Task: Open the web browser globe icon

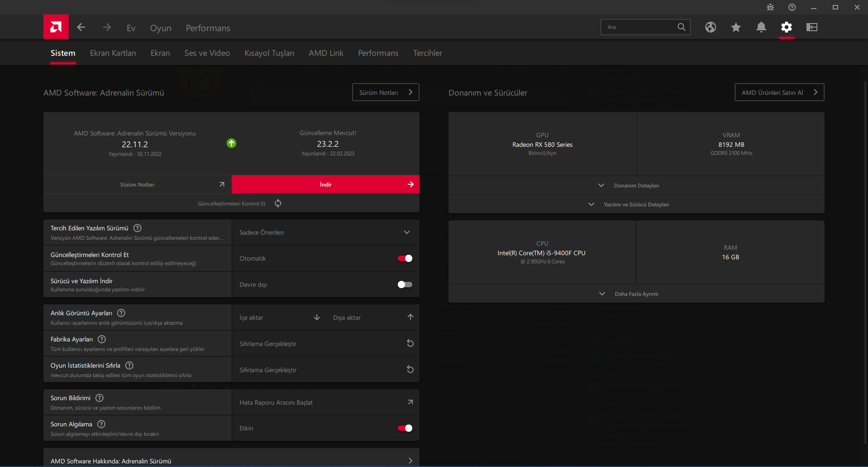Action: 711,27
